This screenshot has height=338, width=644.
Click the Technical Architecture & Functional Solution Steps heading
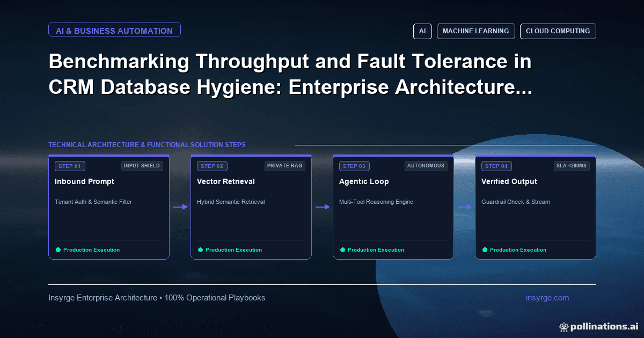click(147, 145)
